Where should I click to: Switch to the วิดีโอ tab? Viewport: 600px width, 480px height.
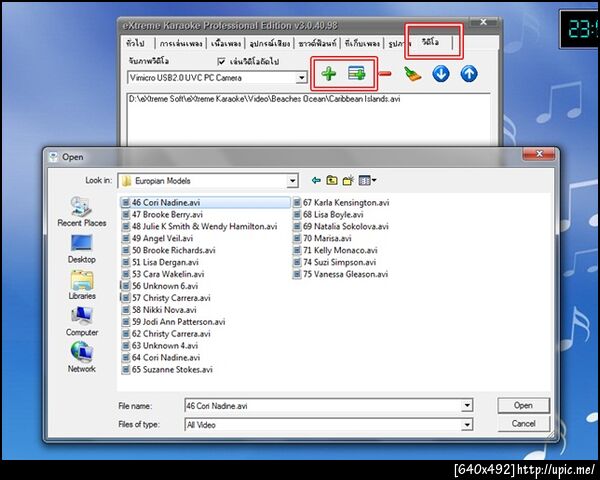click(x=430, y=42)
